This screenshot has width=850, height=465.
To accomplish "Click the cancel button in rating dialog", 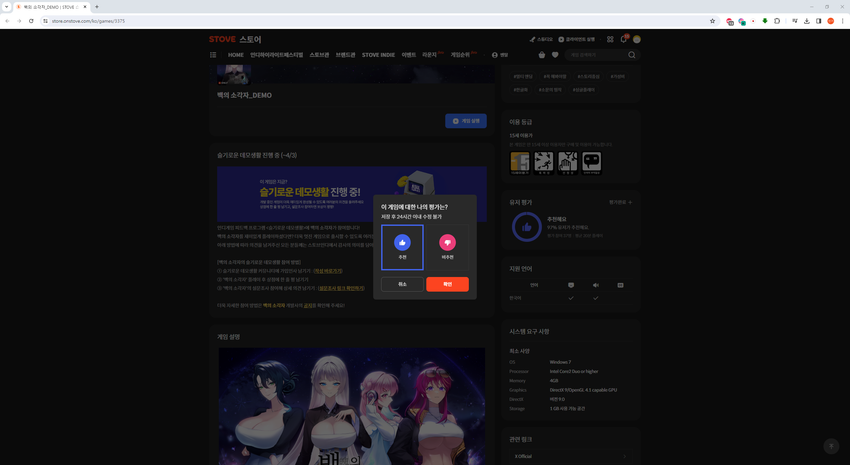I will point(402,284).
